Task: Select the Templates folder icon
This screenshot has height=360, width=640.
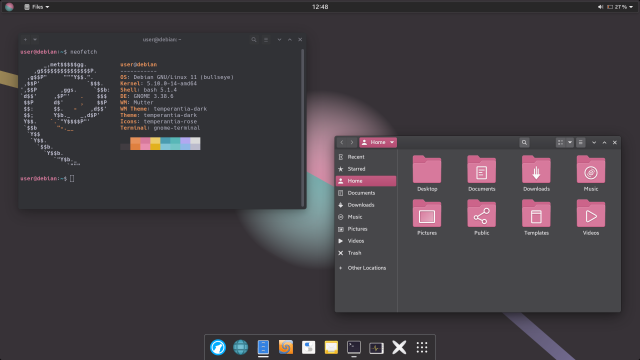Action: tap(536, 213)
